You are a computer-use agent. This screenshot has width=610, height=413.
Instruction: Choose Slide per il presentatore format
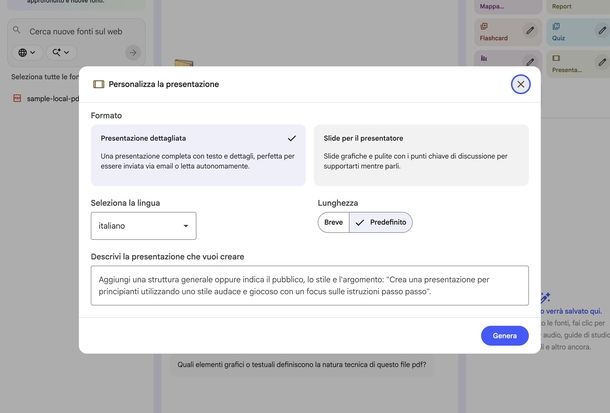click(421, 155)
